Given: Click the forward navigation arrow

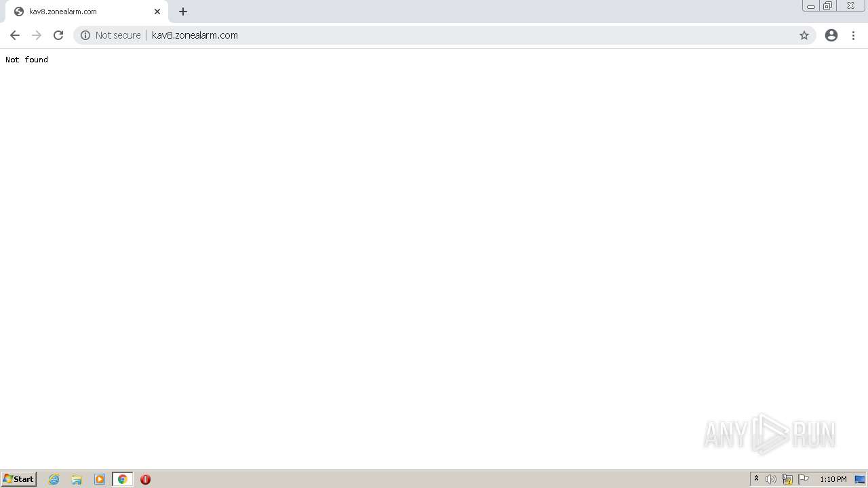Looking at the screenshot, I should click(x=37, y=35).
